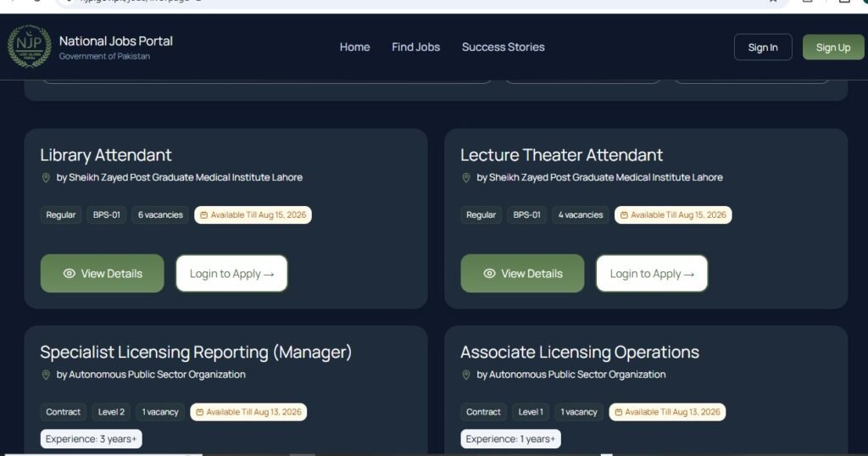868x456 pixels.
Task: Click the Experience: 1 years+ tag
Action: pyautogui.click(x=510, y=439)
